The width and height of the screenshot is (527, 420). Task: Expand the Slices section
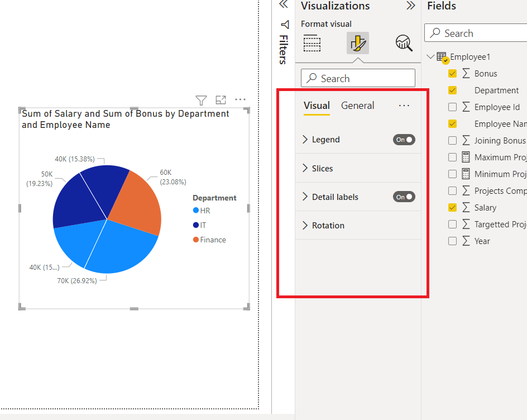[x=358, y=168]
